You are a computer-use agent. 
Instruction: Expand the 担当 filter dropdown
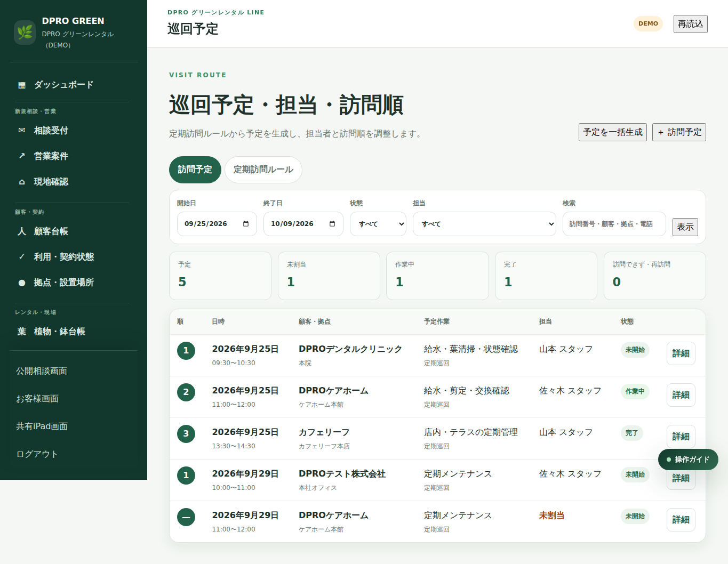tap(484, 224)
